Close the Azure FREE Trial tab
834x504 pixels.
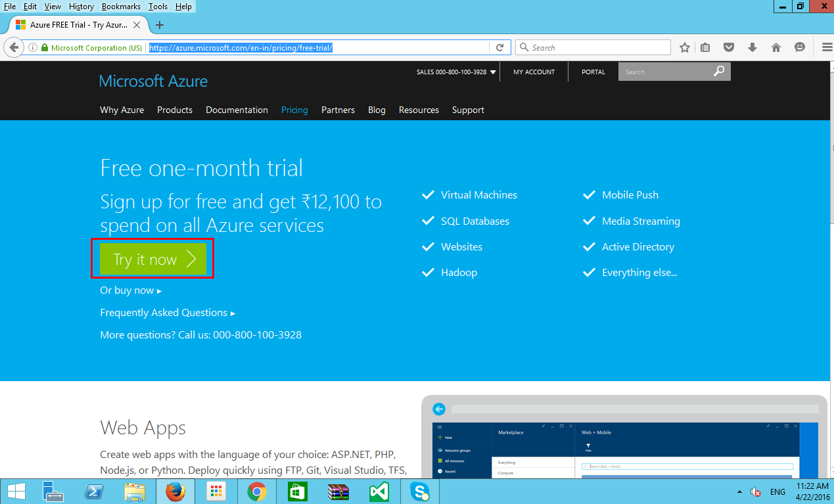coord(137,25)
